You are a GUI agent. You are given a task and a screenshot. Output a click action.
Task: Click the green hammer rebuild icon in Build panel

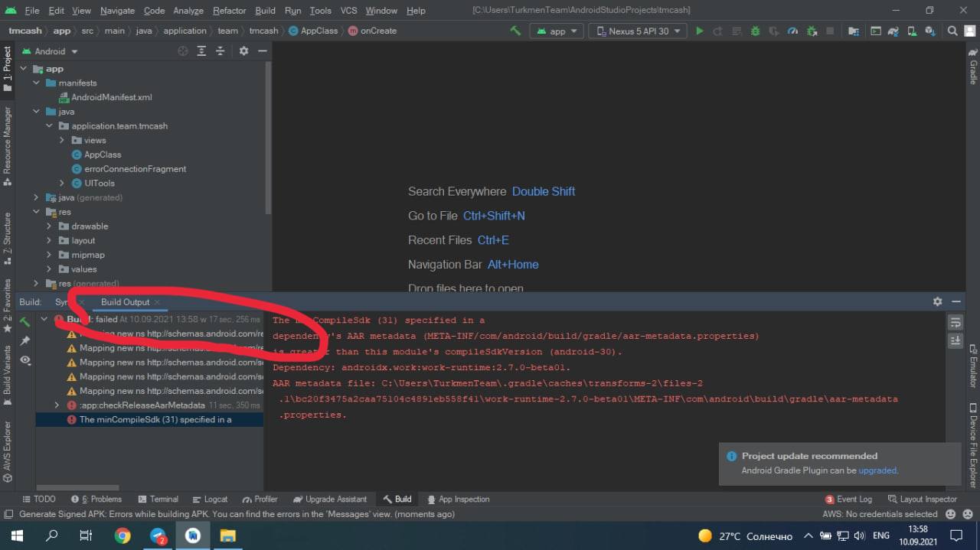point(25,321)
